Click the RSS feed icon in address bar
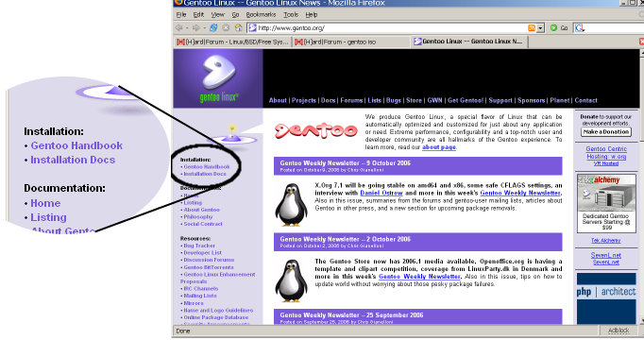Viewport: 644px width, 340px height. click(x=532, y=28)
